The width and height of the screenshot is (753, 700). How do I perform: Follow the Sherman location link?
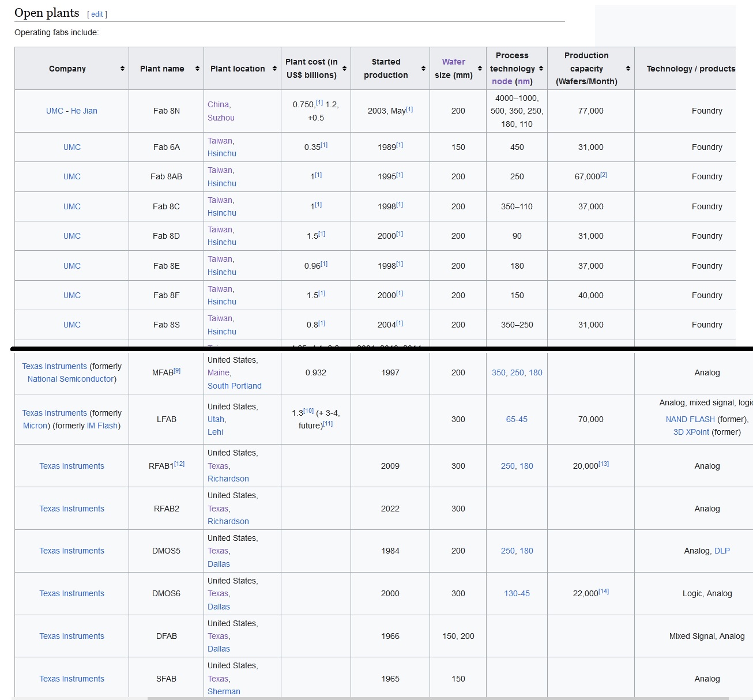pos(224,691)
